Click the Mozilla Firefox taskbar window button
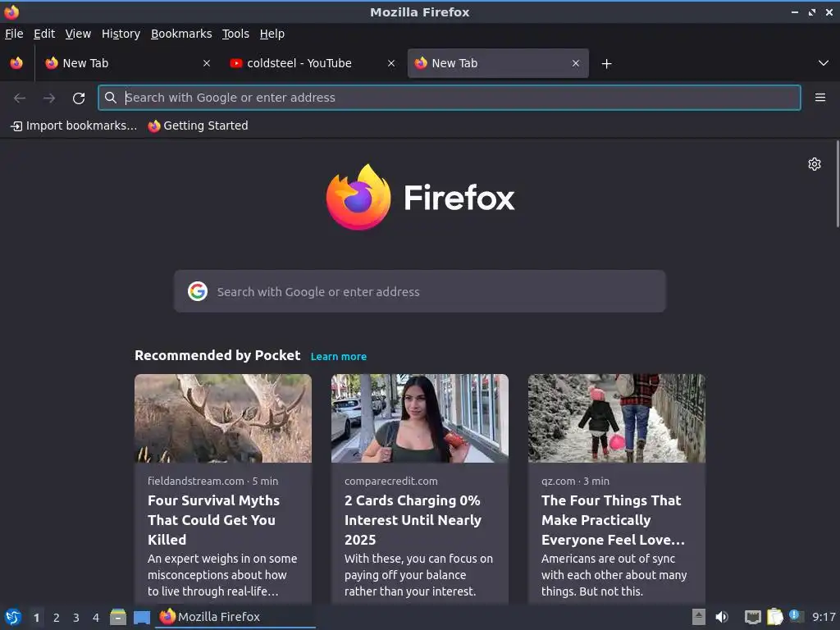This screenshot has height=630, width=840. coord(235,617)
